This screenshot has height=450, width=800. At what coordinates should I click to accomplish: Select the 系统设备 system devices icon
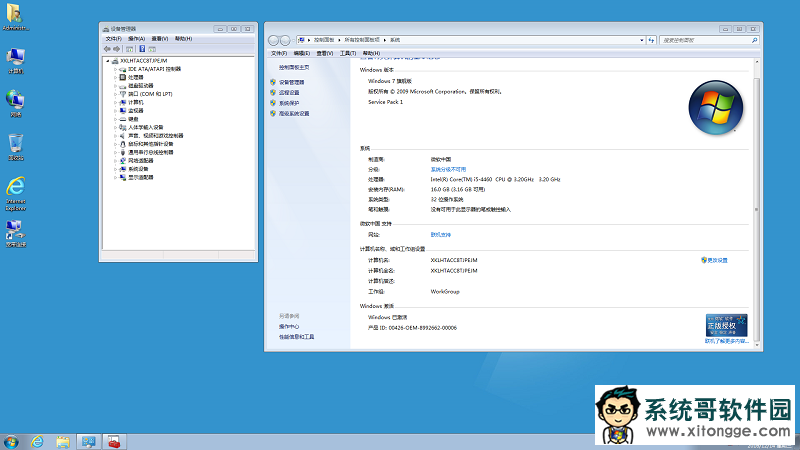coord(122,169)
